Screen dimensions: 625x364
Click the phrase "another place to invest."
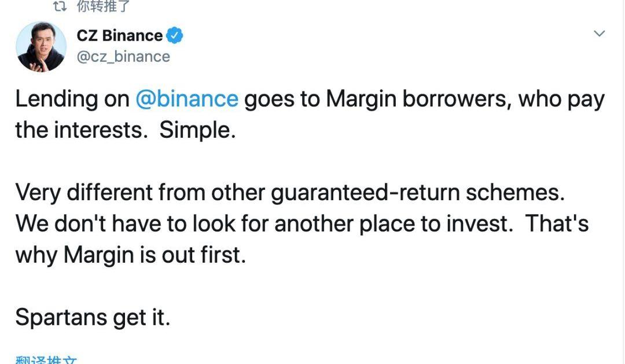394,224
